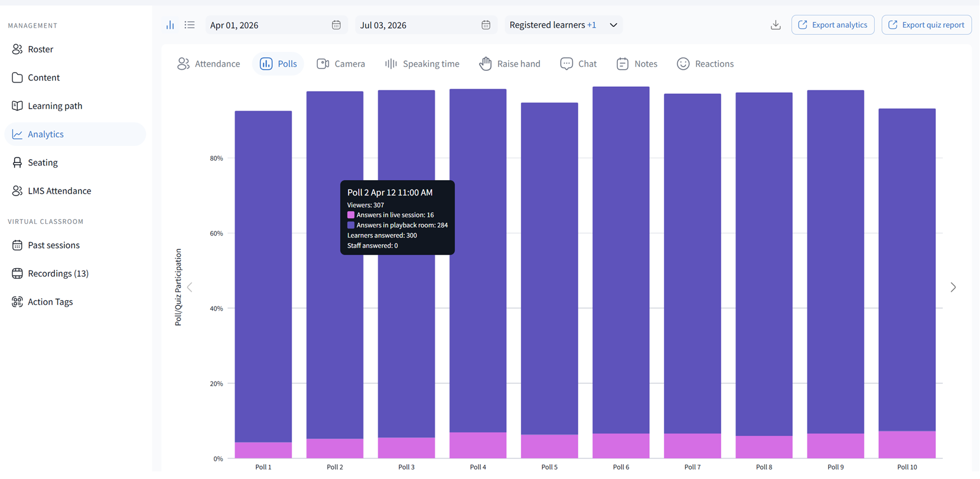This screenshot has width=980, height=479.
Task: Open Action Tags
Action: coord(75,302)
